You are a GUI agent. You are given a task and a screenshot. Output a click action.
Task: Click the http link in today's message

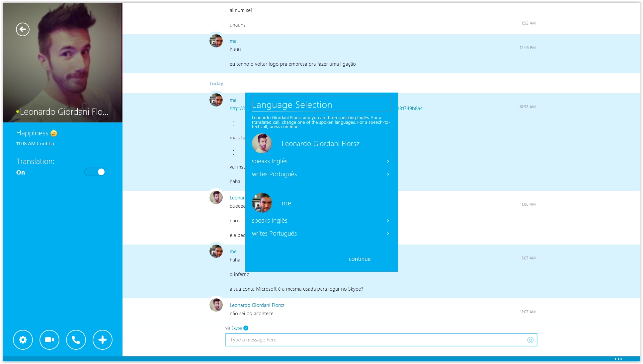pos(237,109)
